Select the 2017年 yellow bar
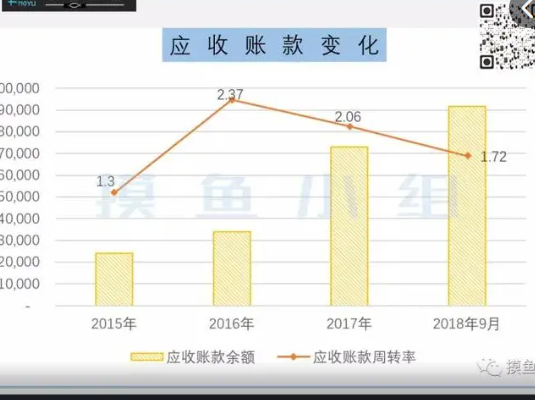The width and height of the screenshot is (535, 400). click(x=349, y=226)
